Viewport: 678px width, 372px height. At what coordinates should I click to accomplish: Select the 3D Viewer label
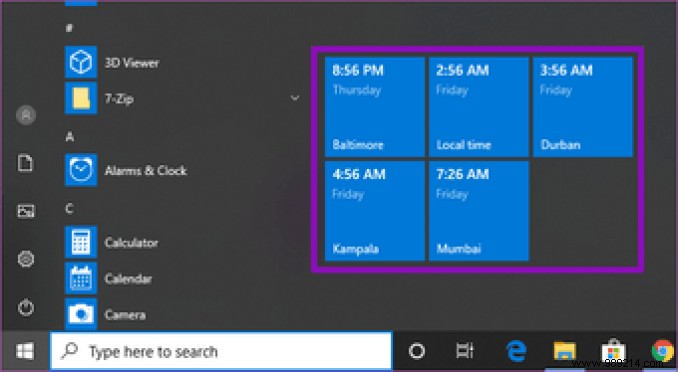pos(132,63)
